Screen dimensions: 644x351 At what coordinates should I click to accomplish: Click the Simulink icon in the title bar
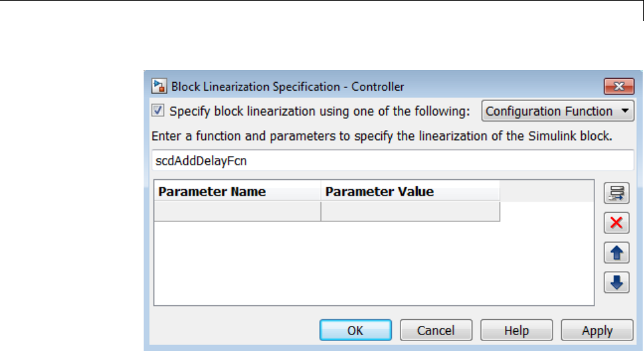(159, 86)
